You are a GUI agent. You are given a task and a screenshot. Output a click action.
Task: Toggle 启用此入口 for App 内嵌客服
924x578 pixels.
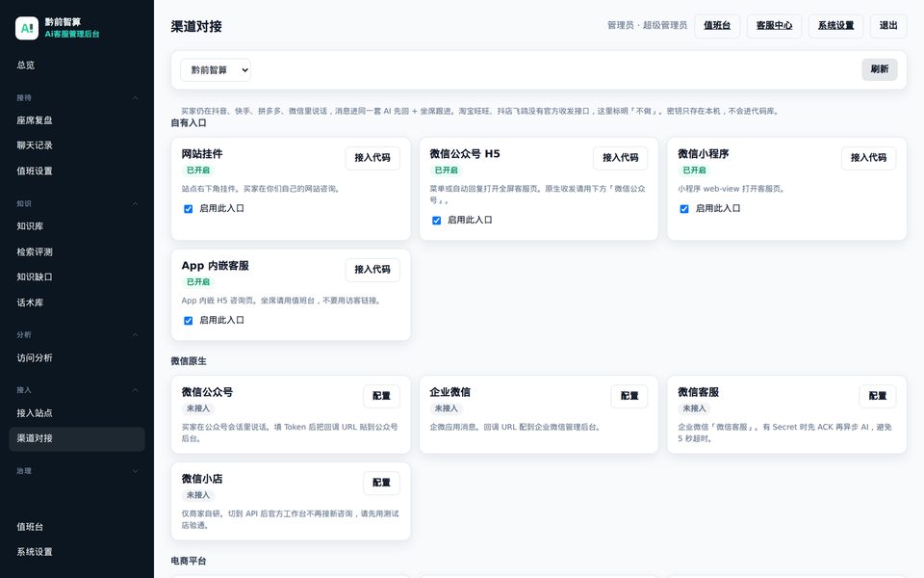(x=188, y=321)
